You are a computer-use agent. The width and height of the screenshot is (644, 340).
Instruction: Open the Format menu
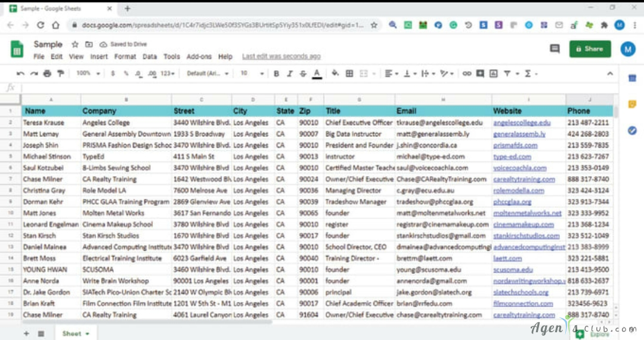125,57
